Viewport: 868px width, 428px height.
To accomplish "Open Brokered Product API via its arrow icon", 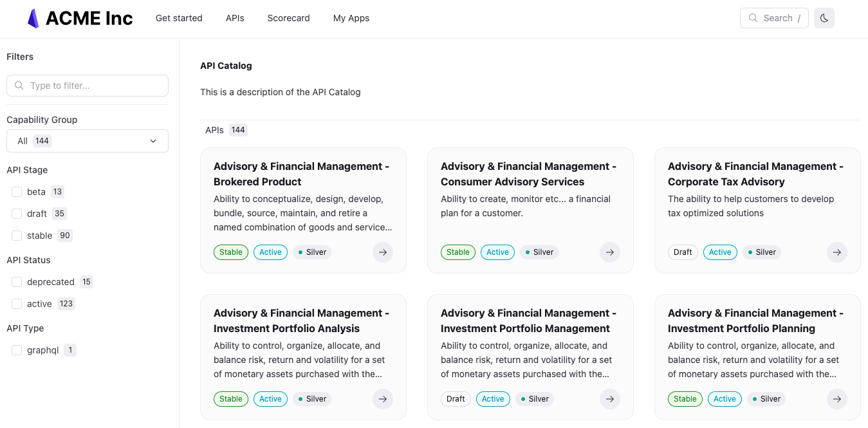I will tap(383, 252).
